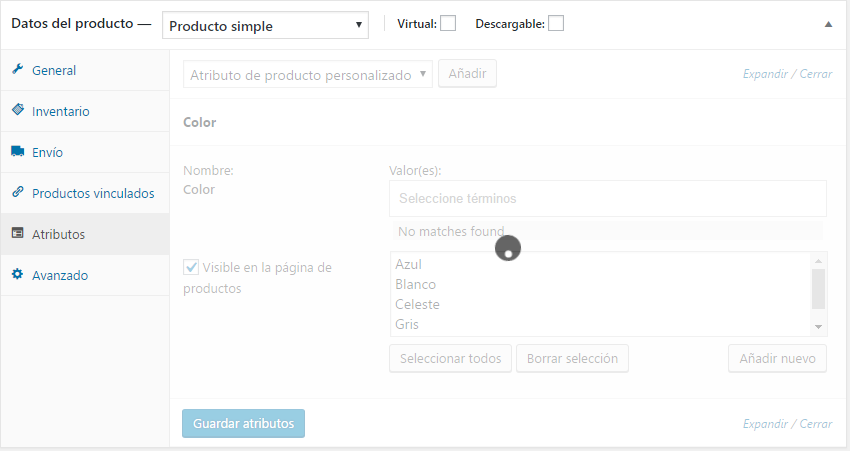This screenshot has width=850, height=451.
Task: Click the Seleccione términos input field
Action: [608, 198]
